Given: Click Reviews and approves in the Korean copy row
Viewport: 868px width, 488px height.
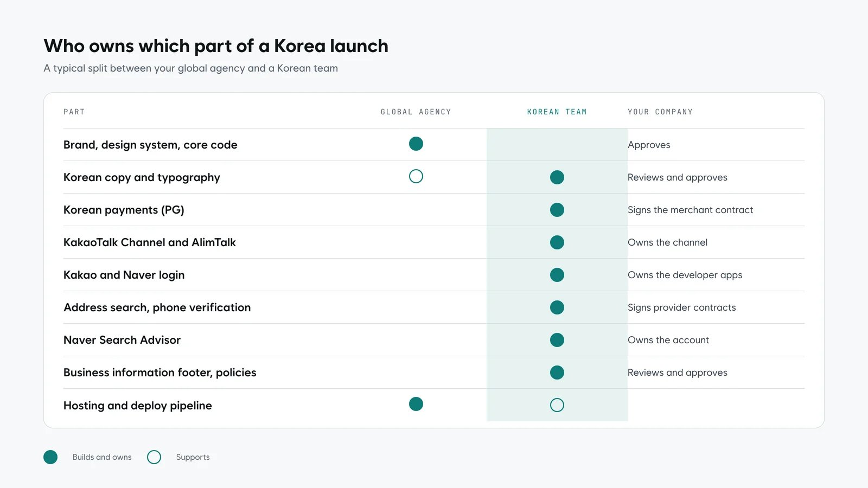Looking at the screenshot, I should tap(678, 177).
